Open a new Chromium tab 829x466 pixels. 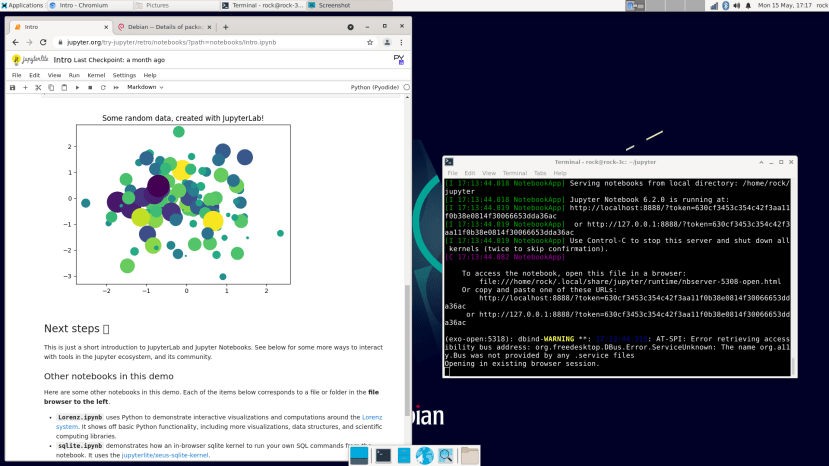click(226, 27)
